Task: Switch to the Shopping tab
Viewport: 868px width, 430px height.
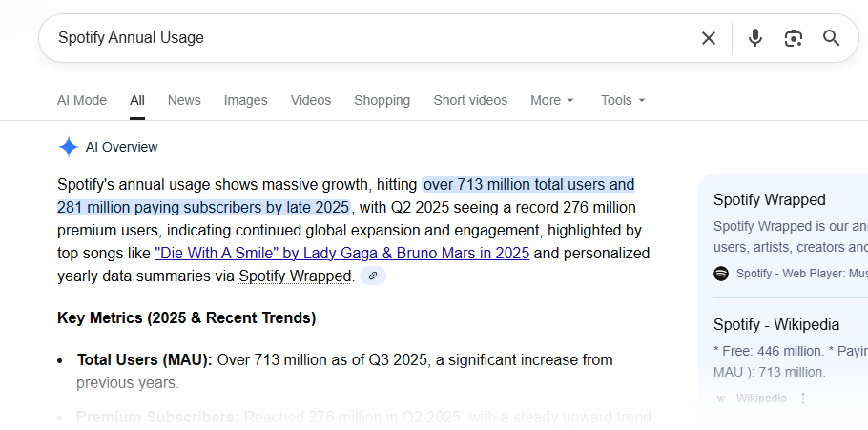Action: (x=382, y=100)
